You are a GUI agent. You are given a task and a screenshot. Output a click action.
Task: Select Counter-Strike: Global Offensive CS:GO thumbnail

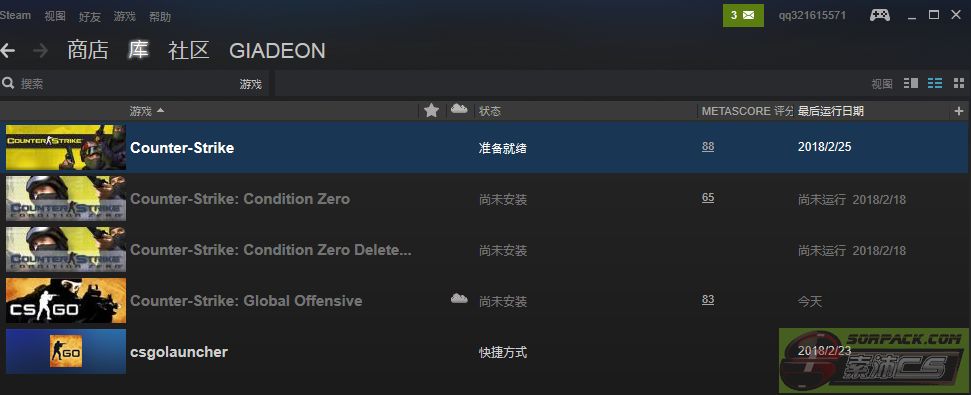click(66, 300)
